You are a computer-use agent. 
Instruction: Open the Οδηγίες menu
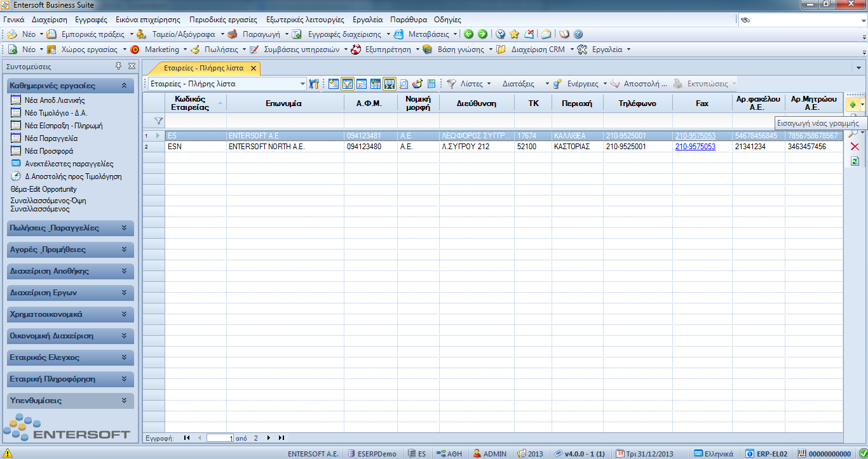[447, 20]
